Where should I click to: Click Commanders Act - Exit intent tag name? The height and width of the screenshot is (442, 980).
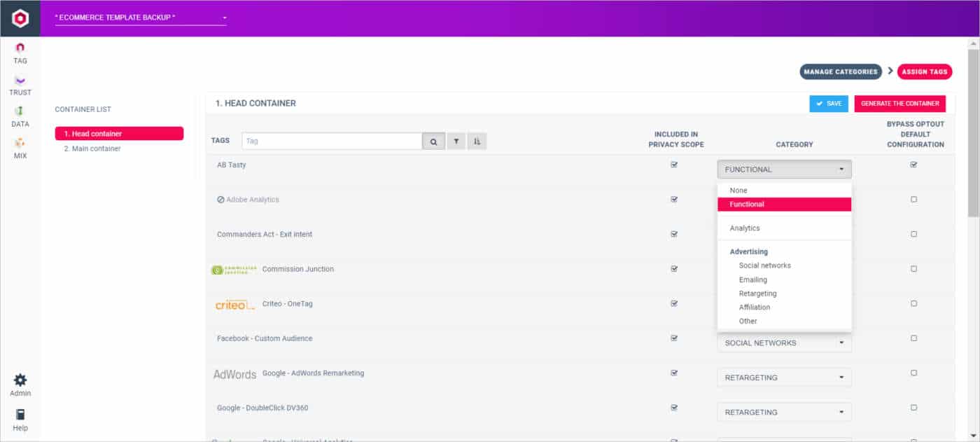(x=265, y=235)
